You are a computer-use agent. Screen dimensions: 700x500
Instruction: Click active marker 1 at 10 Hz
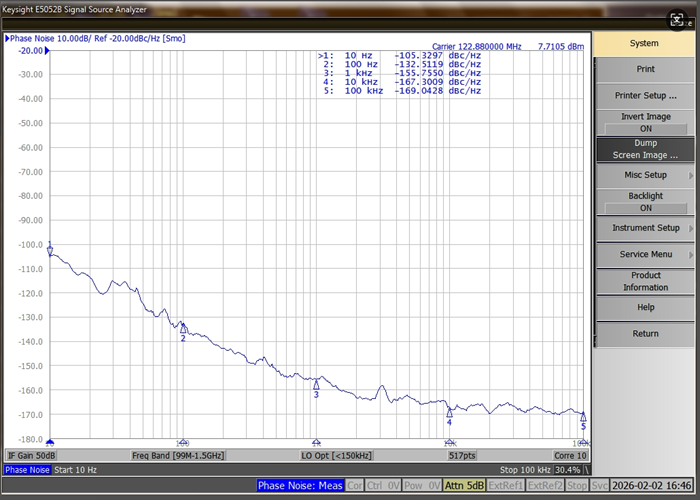(50, 252)
